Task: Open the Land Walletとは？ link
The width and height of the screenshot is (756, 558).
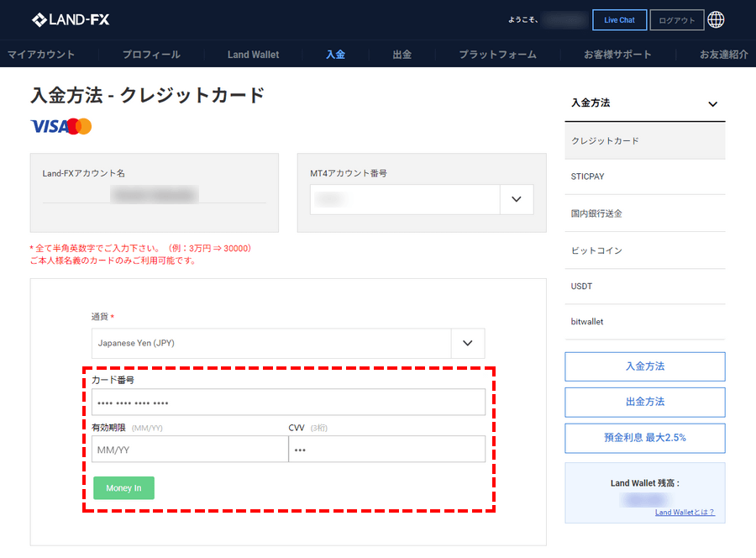Action: point(685,512)
